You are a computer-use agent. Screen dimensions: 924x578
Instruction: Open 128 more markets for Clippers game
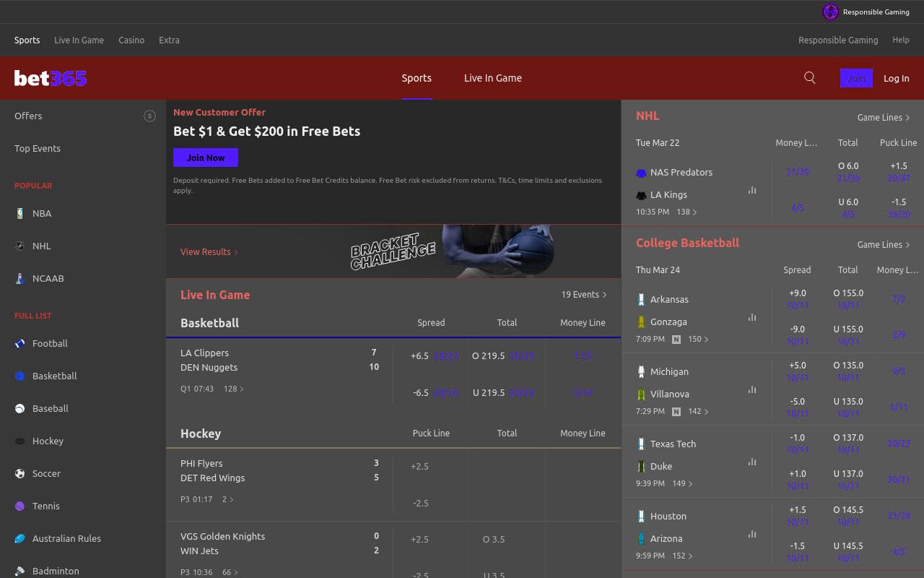click(x=234, y=389)
